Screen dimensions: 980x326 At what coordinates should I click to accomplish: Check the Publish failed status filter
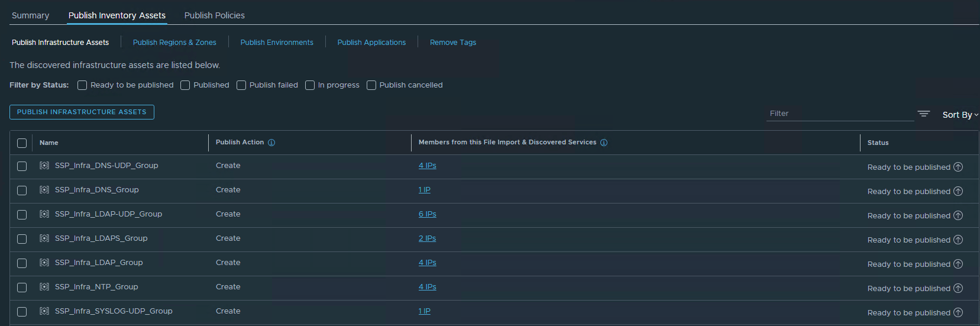241,85
